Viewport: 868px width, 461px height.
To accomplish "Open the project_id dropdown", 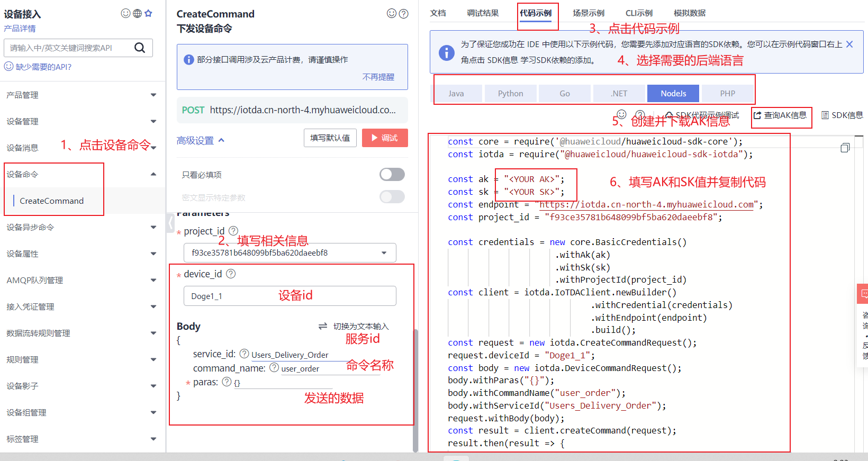I will click(x=290, y=252).
